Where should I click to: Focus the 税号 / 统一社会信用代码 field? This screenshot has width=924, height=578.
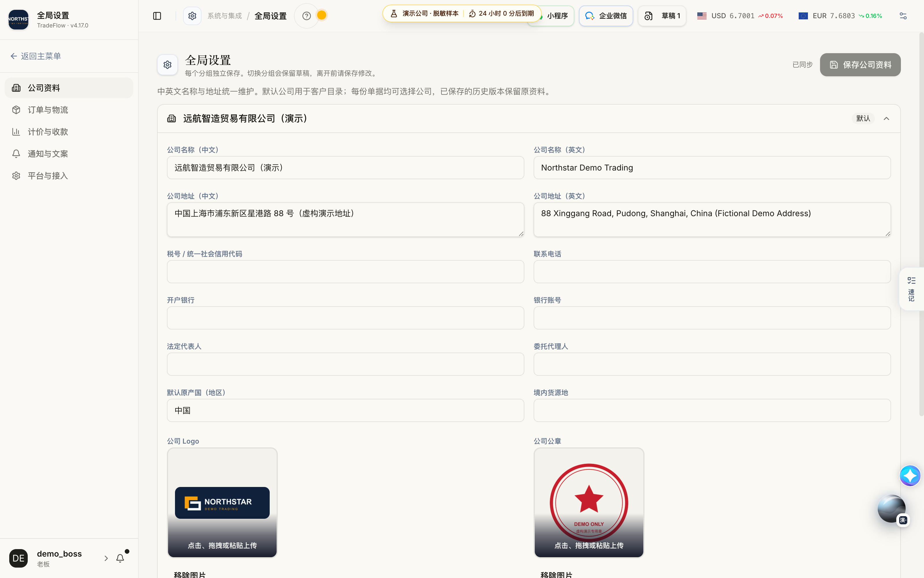(x=346, y=272)
